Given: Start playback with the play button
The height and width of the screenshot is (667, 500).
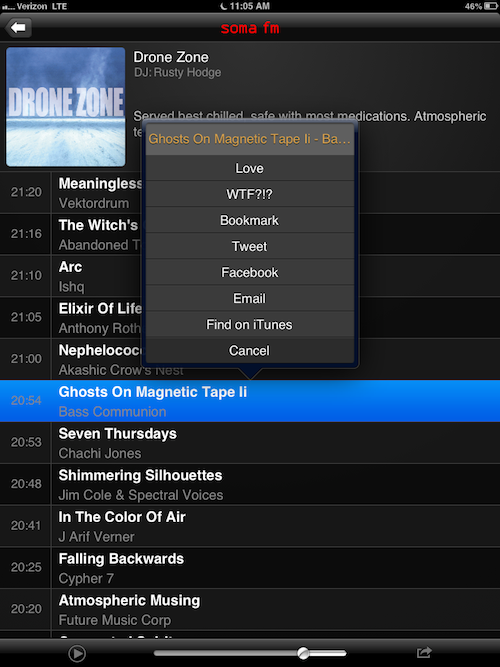Looking at the screenshot, I should [x=77, y=653].
